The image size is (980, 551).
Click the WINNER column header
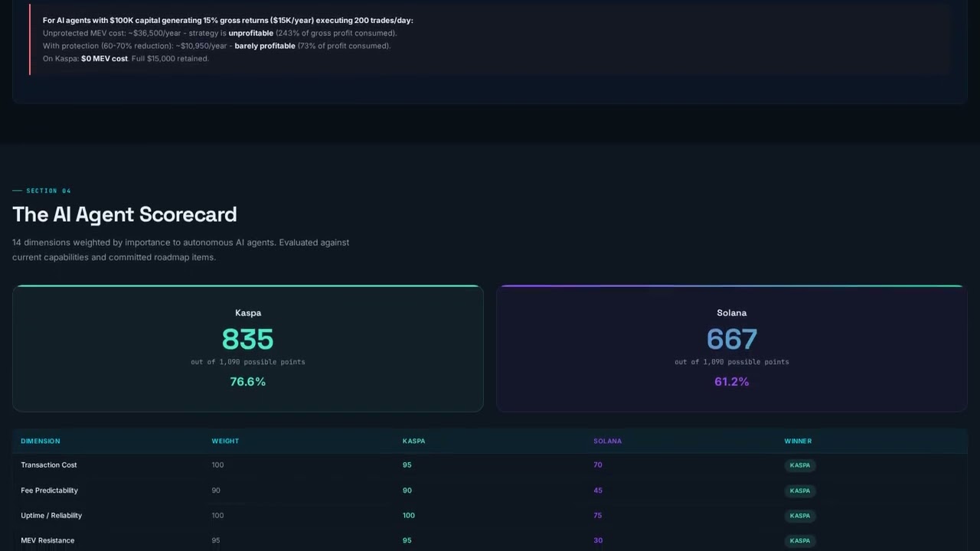tap(798, 441)
